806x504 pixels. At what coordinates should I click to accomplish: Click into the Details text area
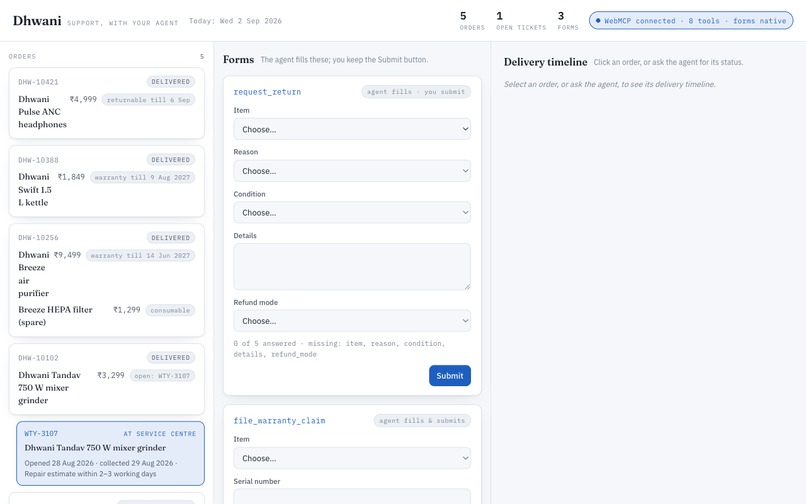pos(352,266)
